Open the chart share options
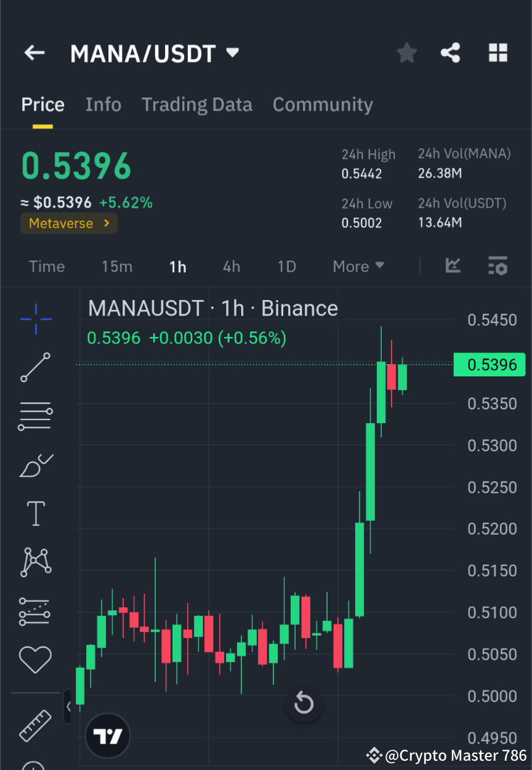 point(450,53)
